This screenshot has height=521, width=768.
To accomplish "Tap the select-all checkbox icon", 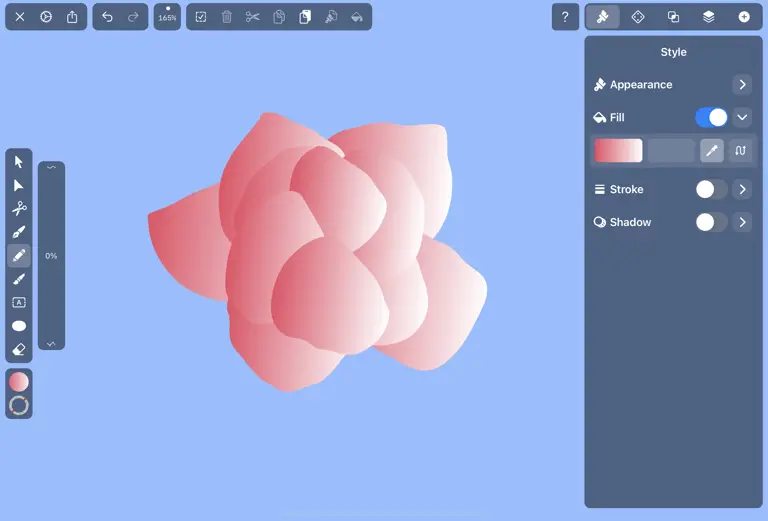I will click(201, 17).
